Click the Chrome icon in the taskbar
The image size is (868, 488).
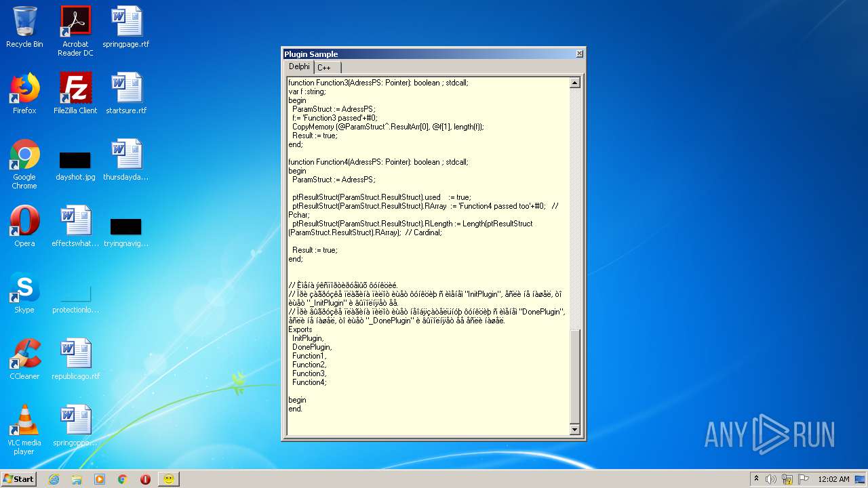[x=123, y=479]
